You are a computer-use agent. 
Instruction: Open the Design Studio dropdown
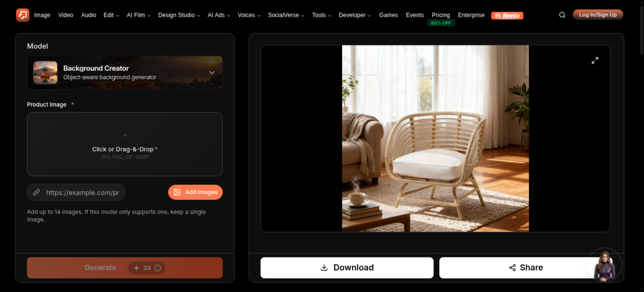coord(179,15)
